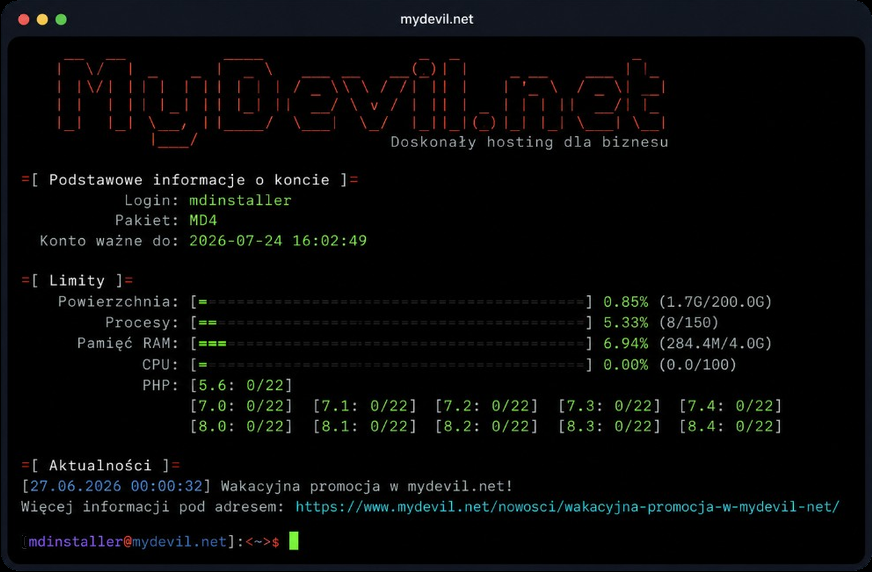The image size is (872, 572).
Task: Click the (284.4M/4.0G) memory text
Action: (x=716, y=344)
